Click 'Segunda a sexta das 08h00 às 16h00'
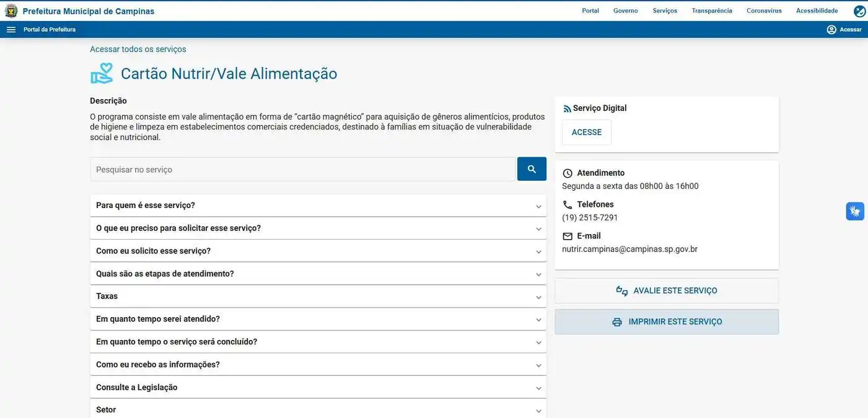The image size is (868, 418). pyautogui.click(x=630, y=186)
